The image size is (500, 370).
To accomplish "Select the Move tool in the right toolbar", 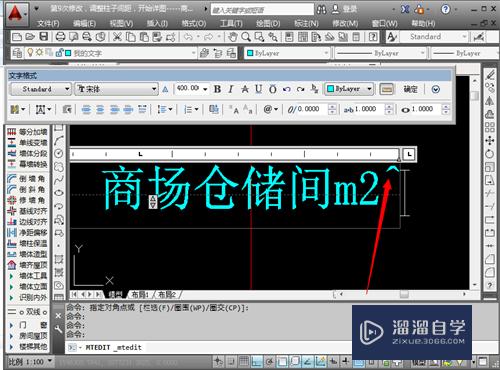I will coord(490,140).
